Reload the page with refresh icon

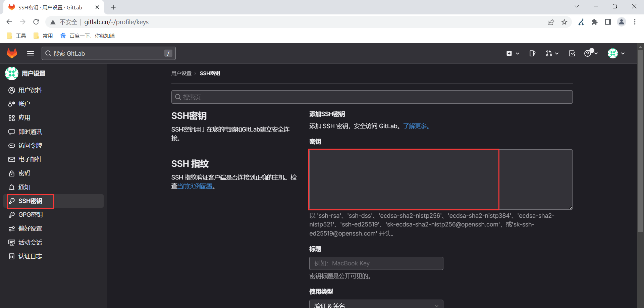pyautogui.click(x=36, y=22)
